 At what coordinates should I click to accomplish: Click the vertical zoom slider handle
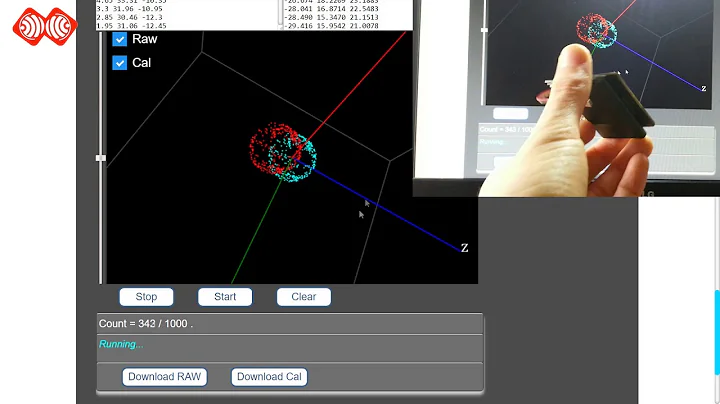point(101,158)
